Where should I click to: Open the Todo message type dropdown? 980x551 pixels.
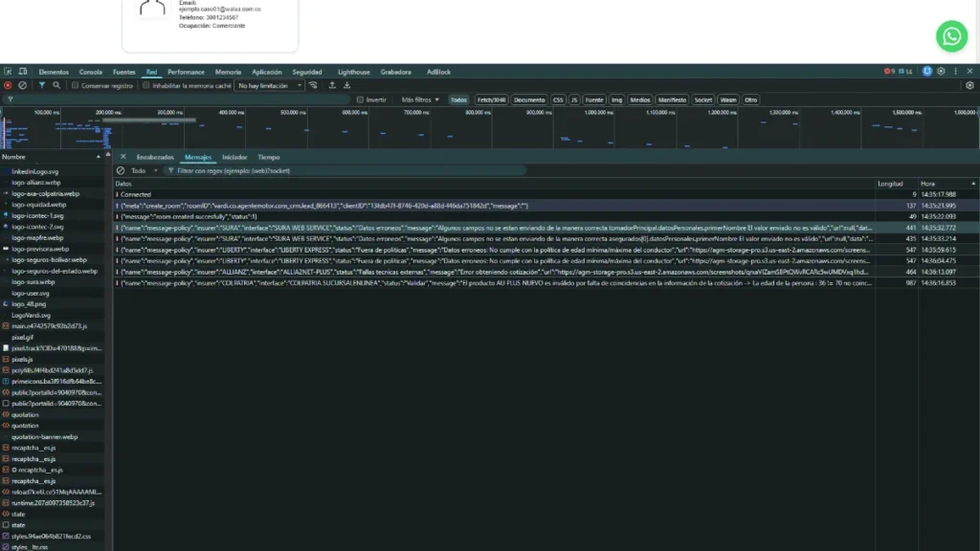145,170
